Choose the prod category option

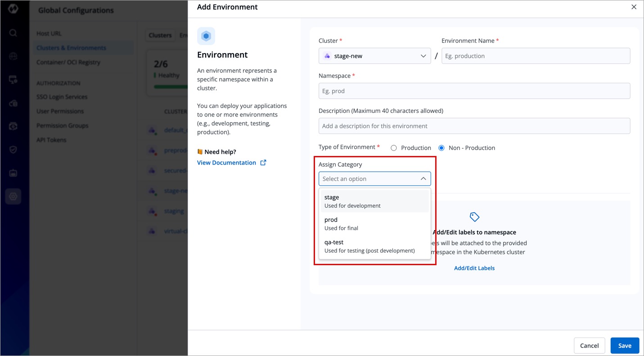click(374, 224)
